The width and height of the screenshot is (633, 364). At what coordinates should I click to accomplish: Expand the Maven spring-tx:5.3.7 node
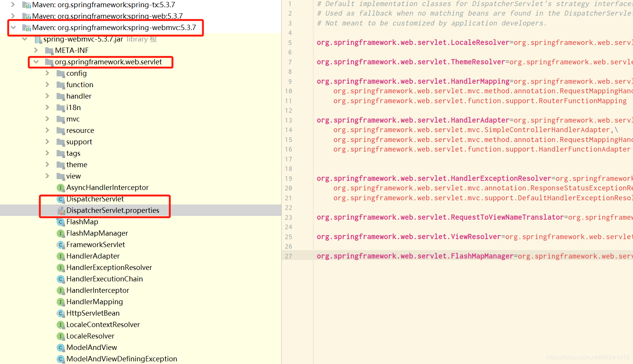click(x=13, y=5)
